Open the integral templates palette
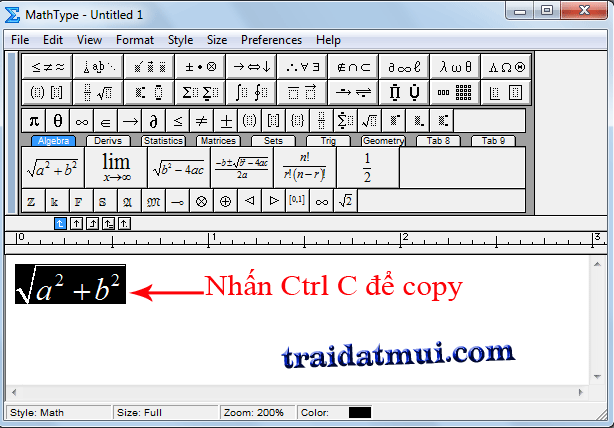 (251, 92)
